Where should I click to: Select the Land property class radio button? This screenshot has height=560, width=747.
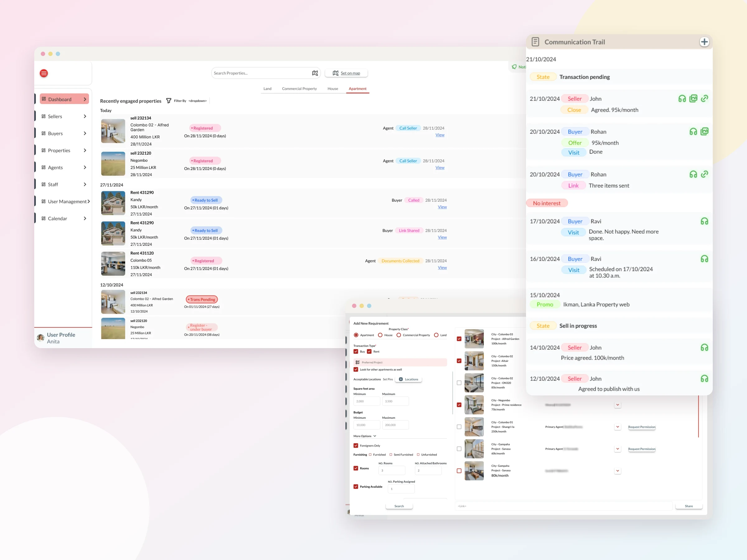click(x=436, y=335)
